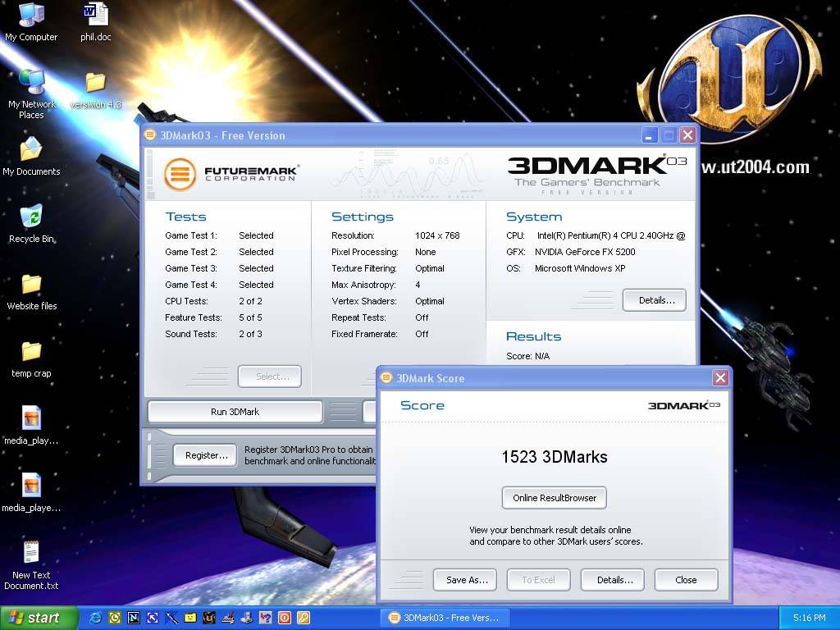Click Sound Tests value 2 of 3
Viewport: 840px width, 630px height.
click(251, 335)
